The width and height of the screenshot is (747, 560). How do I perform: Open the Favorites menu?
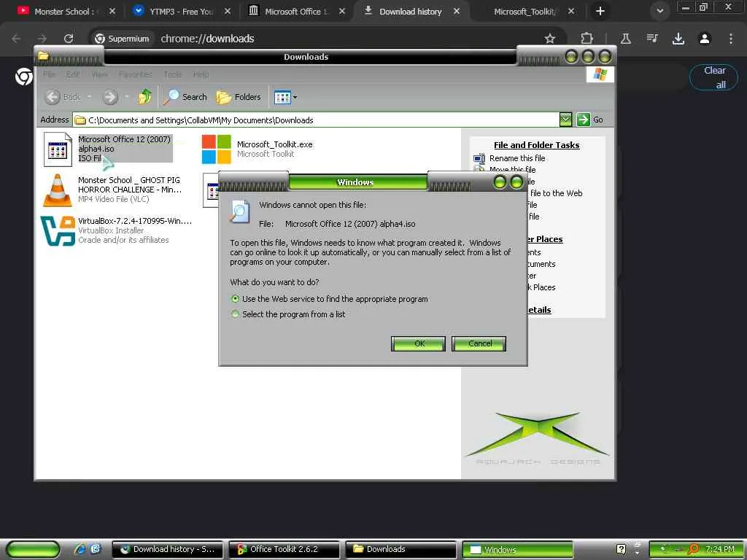tap(135, 74)
